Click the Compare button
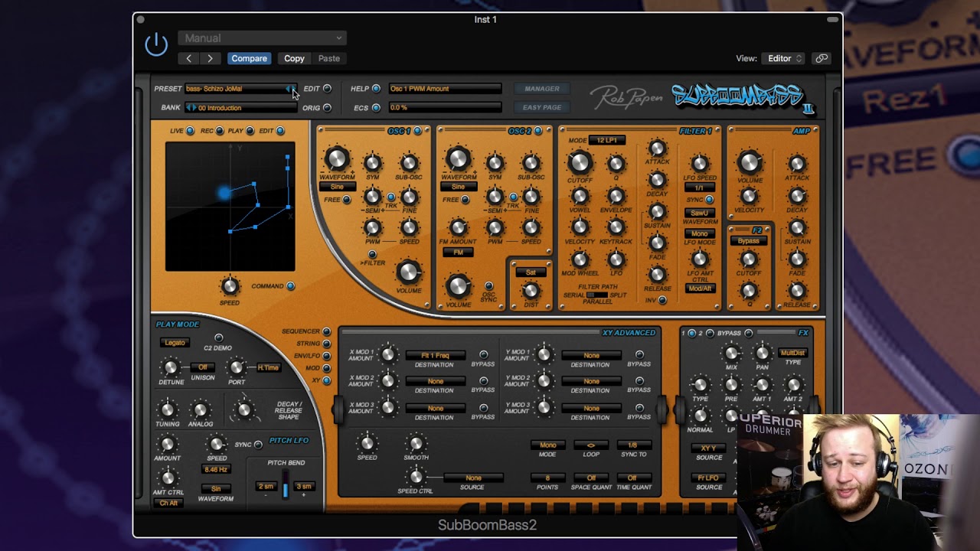 pos(249,58)
